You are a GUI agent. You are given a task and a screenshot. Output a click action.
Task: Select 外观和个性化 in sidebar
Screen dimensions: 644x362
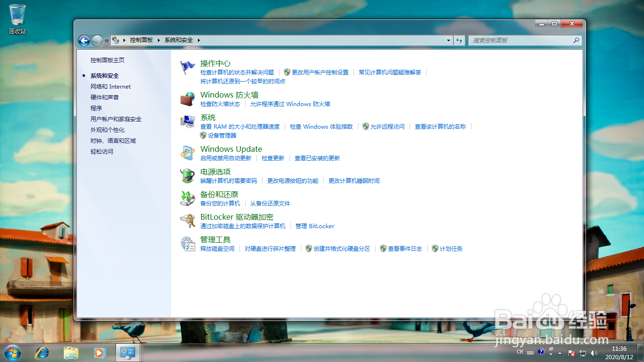pyautogui.click(x=107, y=130)
